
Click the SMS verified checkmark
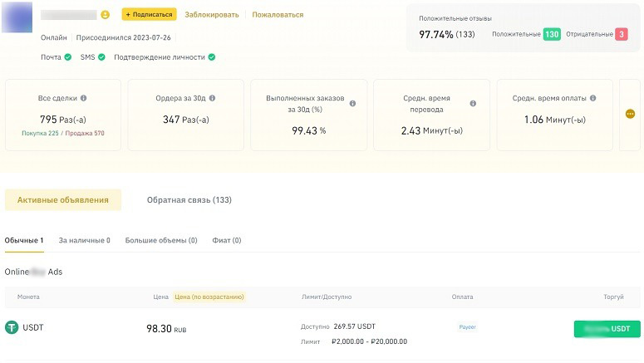101,57
